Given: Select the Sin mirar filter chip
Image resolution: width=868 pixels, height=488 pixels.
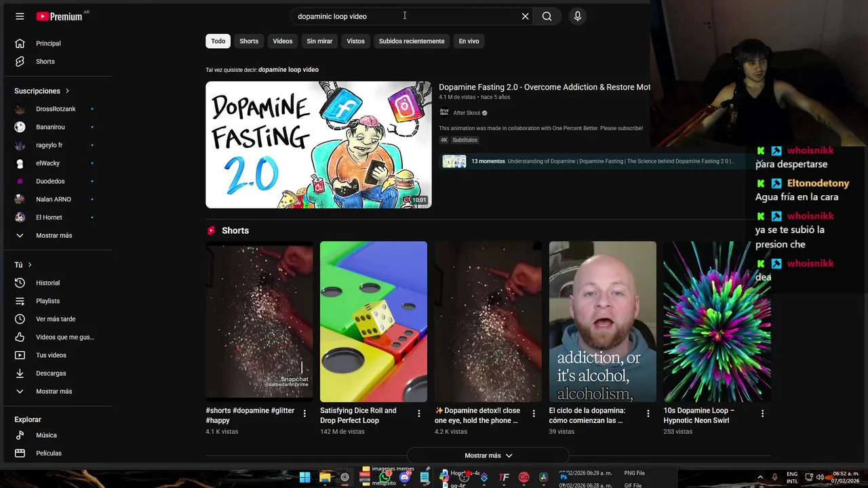Looking at the screenshot, I should (319, 41).
